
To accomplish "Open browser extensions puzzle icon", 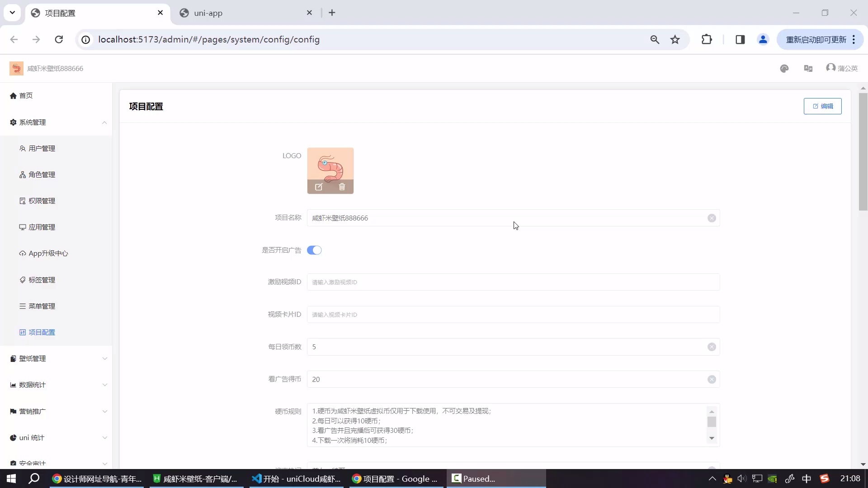I will coord(707,40).
